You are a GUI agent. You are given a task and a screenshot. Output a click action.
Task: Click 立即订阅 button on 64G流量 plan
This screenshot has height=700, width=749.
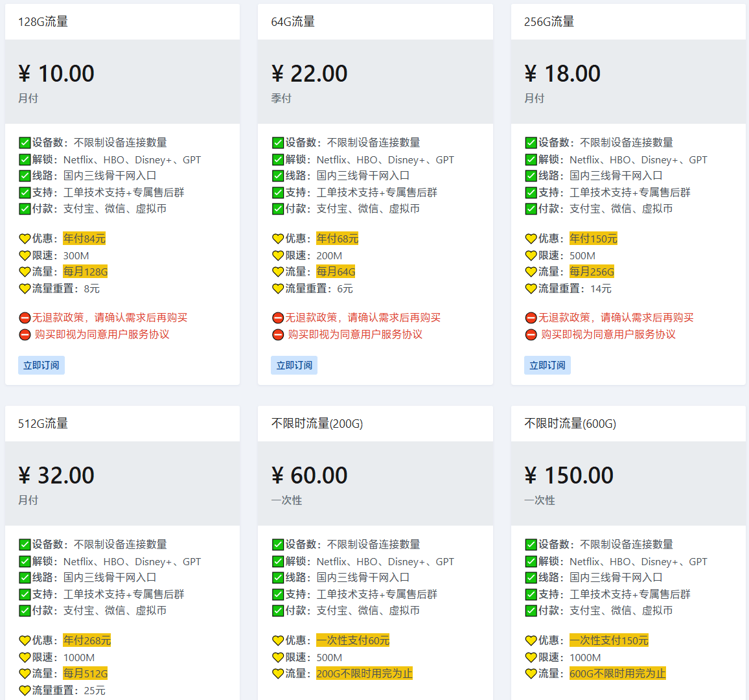pos(294,365)
